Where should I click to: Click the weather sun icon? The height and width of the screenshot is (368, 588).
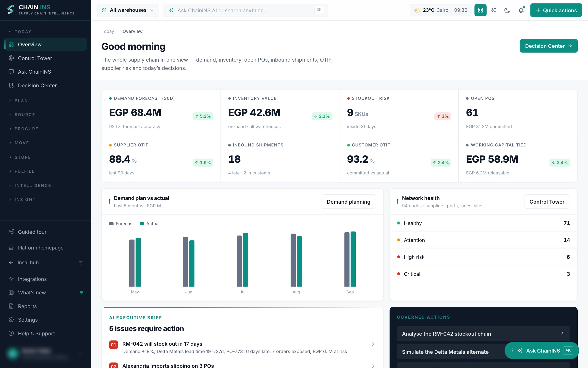(417, 10)
